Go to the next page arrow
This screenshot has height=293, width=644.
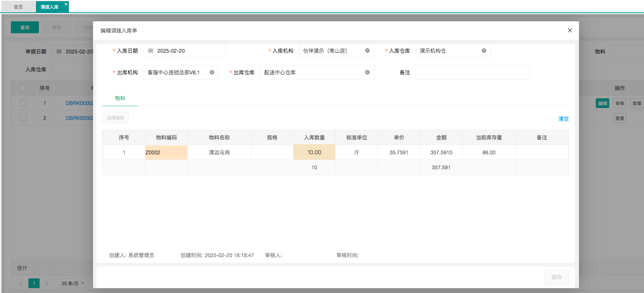pos(47,283)
